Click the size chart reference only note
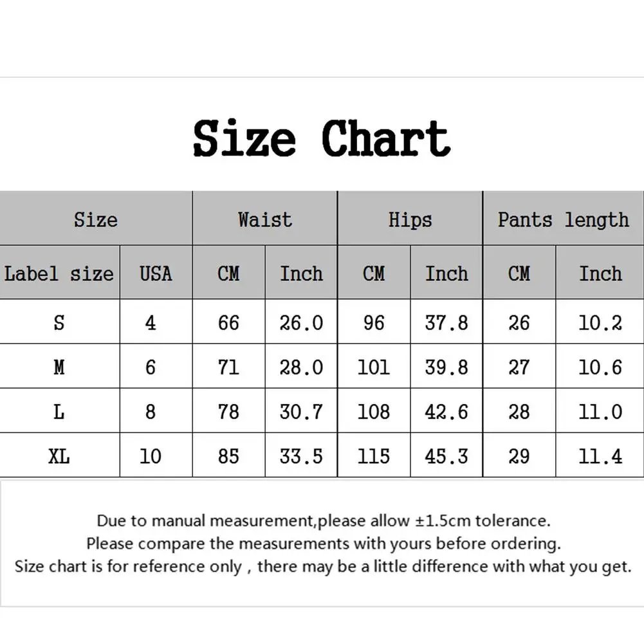The height and width of the screenshot is (644, 644). 324,567
